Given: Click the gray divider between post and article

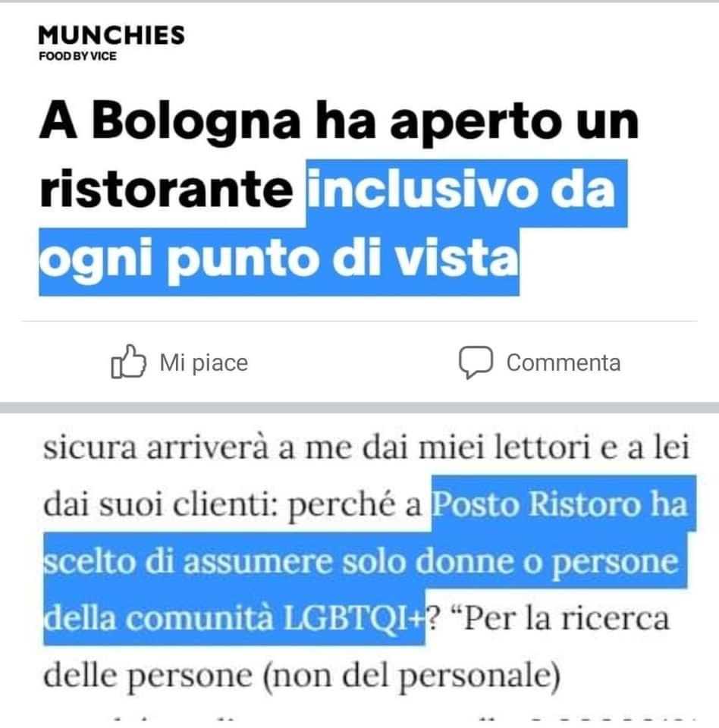Looking at the screenshot, I should (x=359, y=408).
